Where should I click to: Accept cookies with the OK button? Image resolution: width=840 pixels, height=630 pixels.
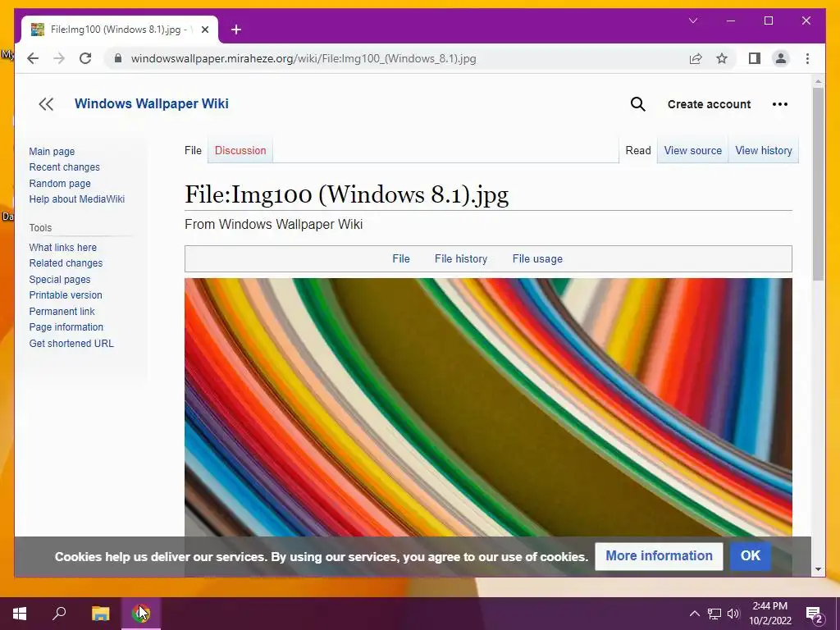750,556
